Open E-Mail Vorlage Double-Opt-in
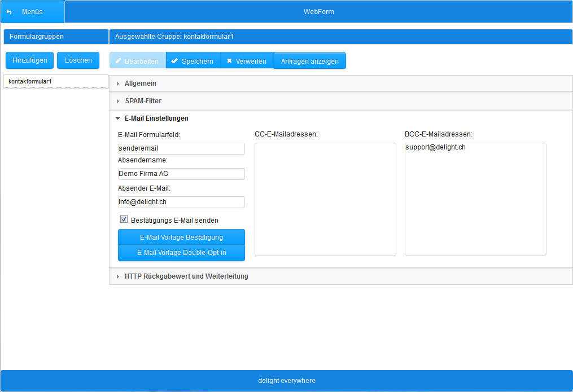 coord(181,253)
